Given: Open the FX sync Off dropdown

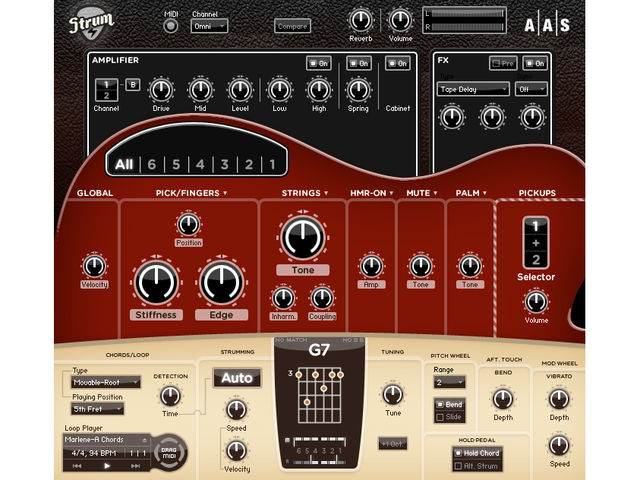Looking at the screenshot, I should point(531,89).
